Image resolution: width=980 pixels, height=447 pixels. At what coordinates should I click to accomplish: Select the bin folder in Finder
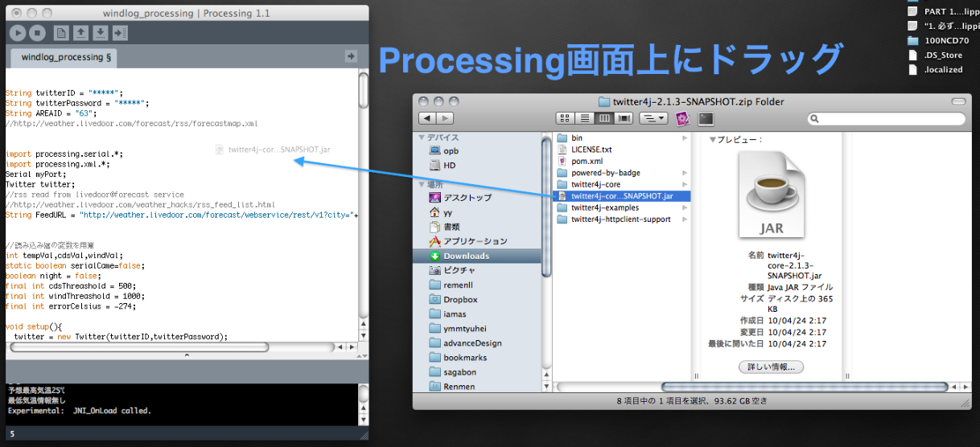(570, 138)
